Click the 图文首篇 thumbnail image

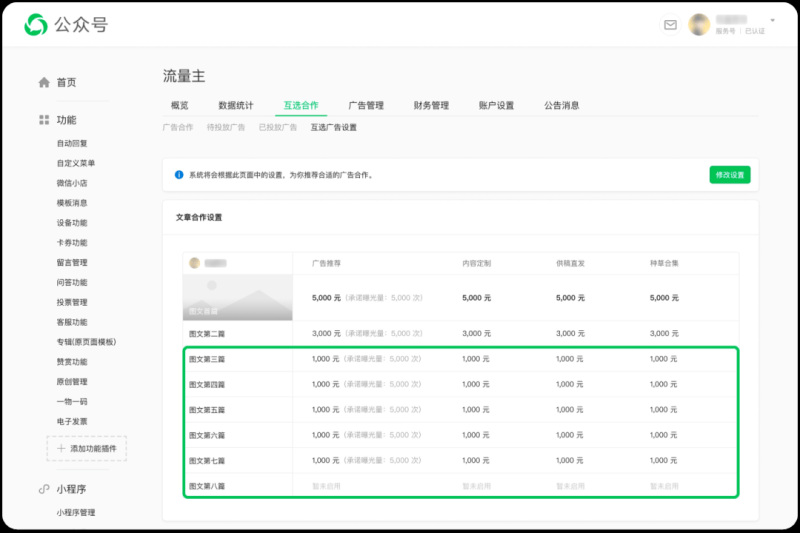238,298
